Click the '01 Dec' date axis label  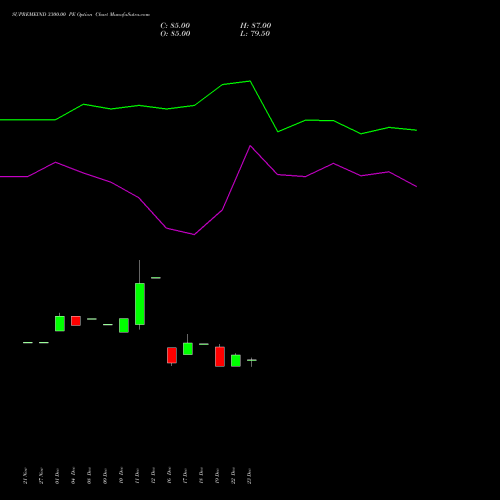[x=57, y=476]
